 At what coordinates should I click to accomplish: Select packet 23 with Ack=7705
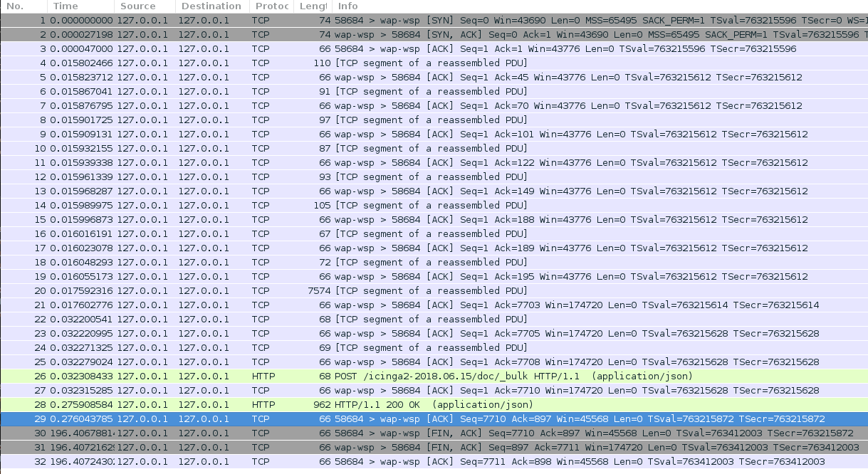(434, 333)
